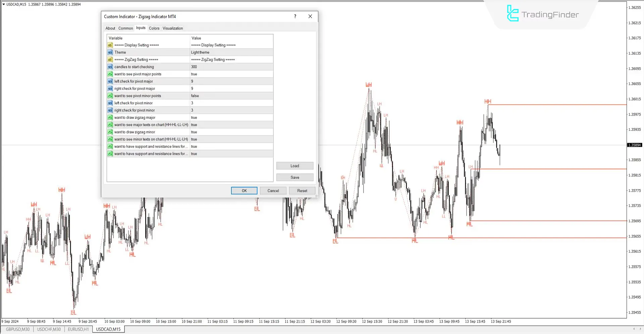Click the "ab" icon beside Display Setting row
644x334 pixels.
[110, 45]
